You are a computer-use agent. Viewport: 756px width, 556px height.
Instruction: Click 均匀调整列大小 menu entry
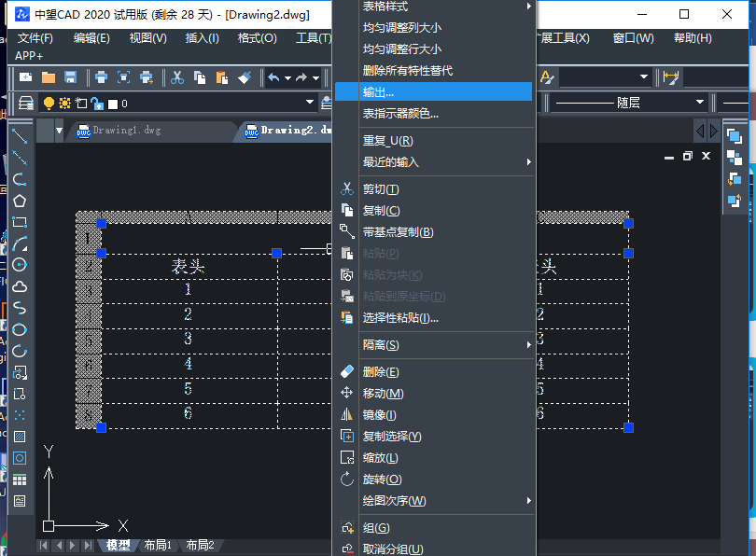coord(402,28)
